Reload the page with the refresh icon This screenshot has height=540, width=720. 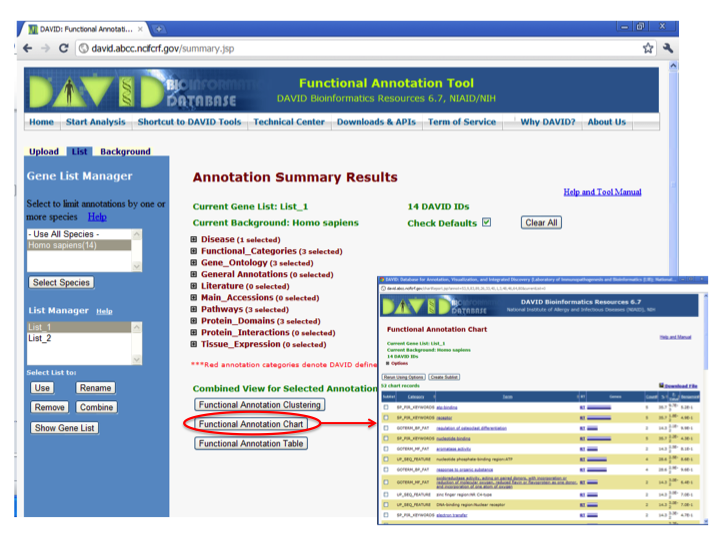(65, 47)
